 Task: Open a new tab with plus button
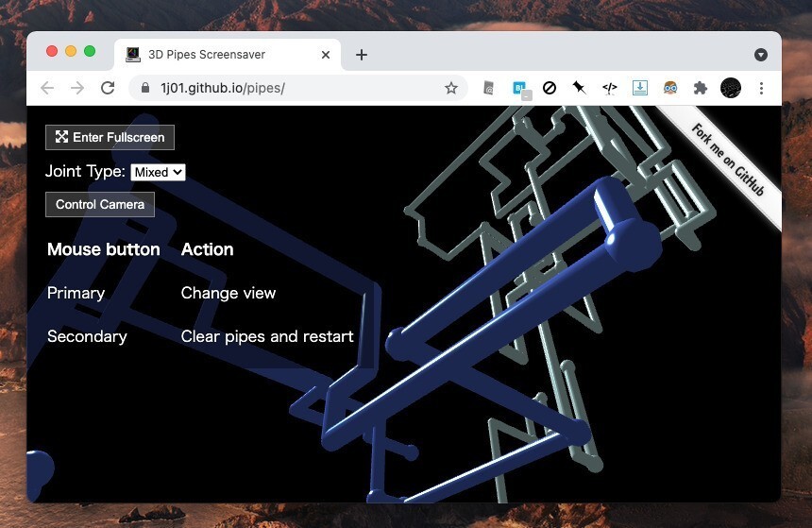point(362,55)
